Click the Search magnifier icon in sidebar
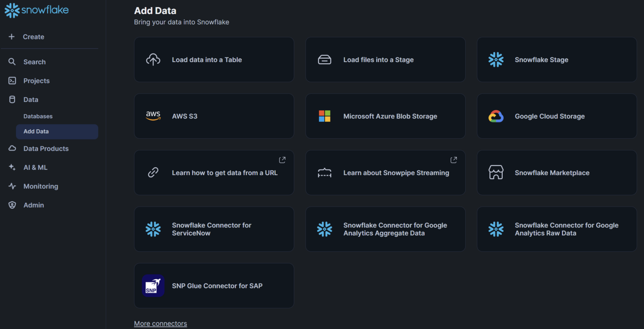Screen dimensions: 644x329 click(x=12, y=62)
